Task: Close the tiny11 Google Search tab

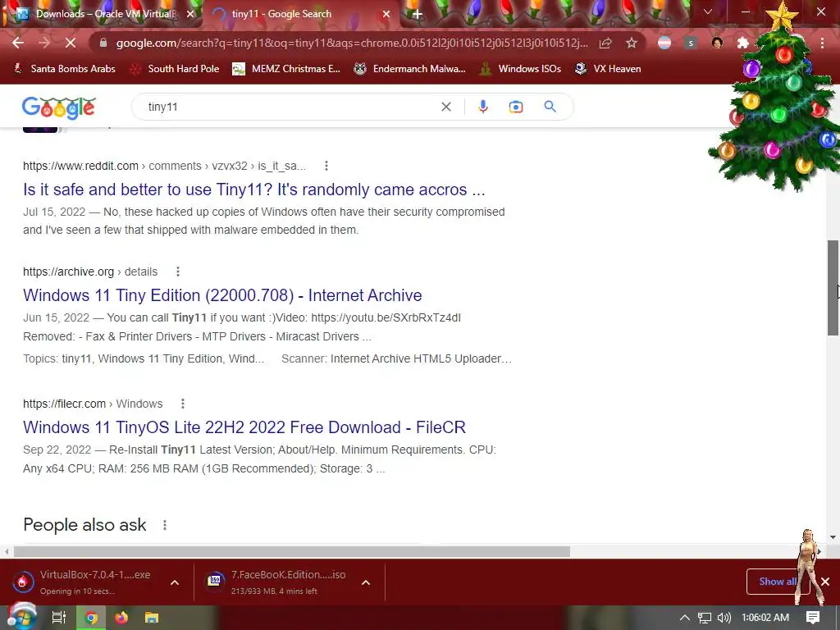Action: [x=386, y=14]
